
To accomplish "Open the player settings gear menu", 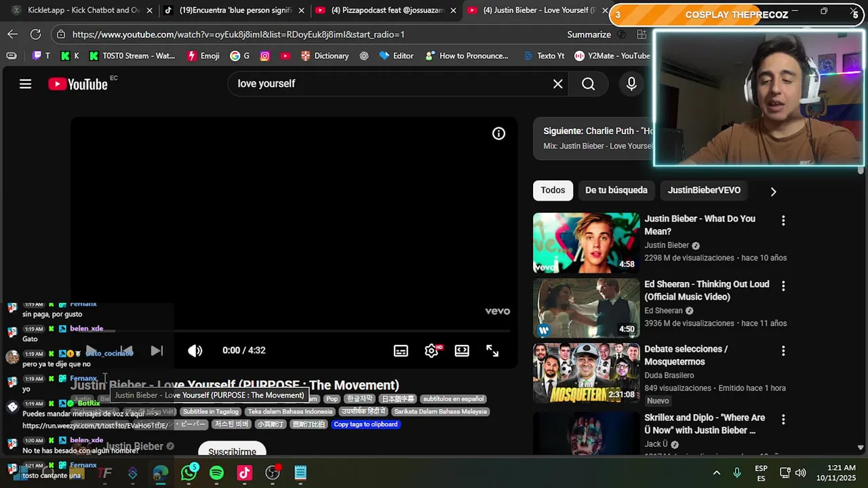I will point(432,350).
